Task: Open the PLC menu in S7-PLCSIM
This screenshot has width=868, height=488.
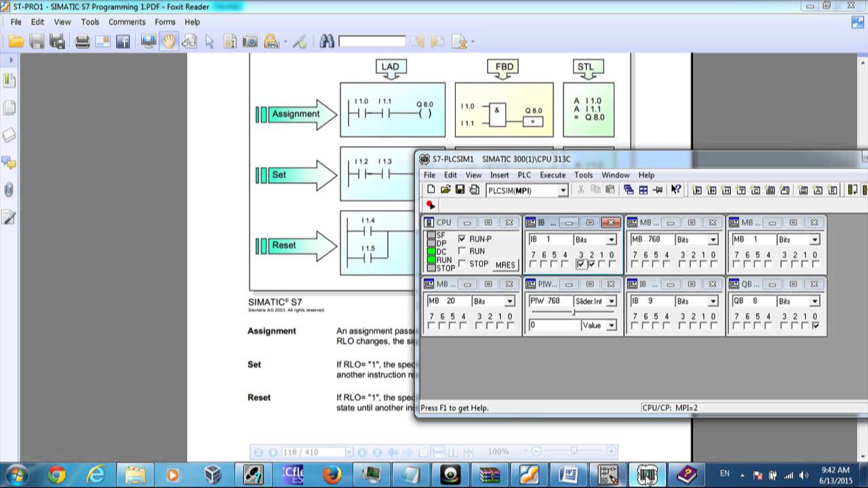Action: click(524, 175)
